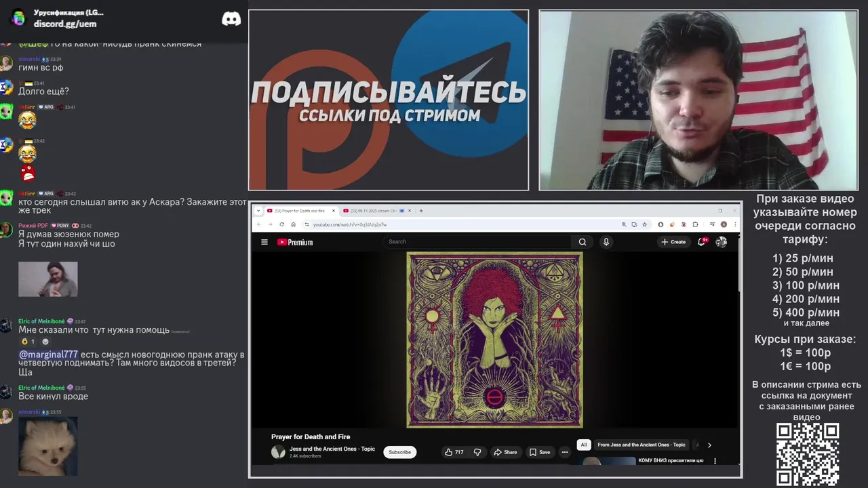Click the message "гимн вс рф"
Image resolution: width=868 pixels, height=488 pixels.
(x=41, y=68)
